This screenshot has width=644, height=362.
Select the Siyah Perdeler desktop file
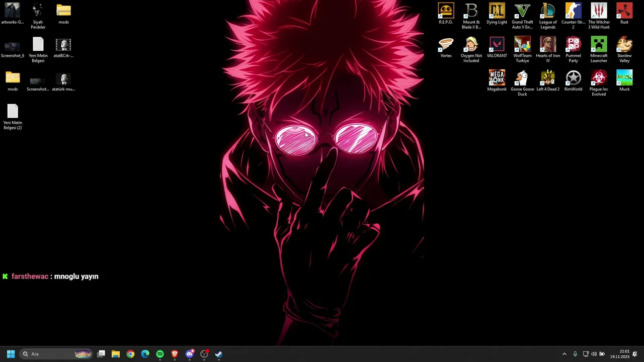(x=38, y=16)
